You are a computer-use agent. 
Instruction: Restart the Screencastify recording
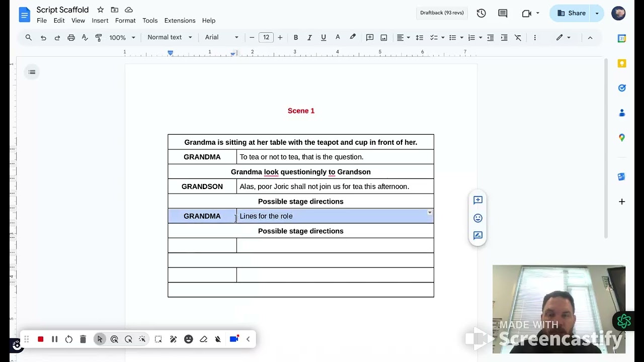pyautogui.click(x=69, y=339)
